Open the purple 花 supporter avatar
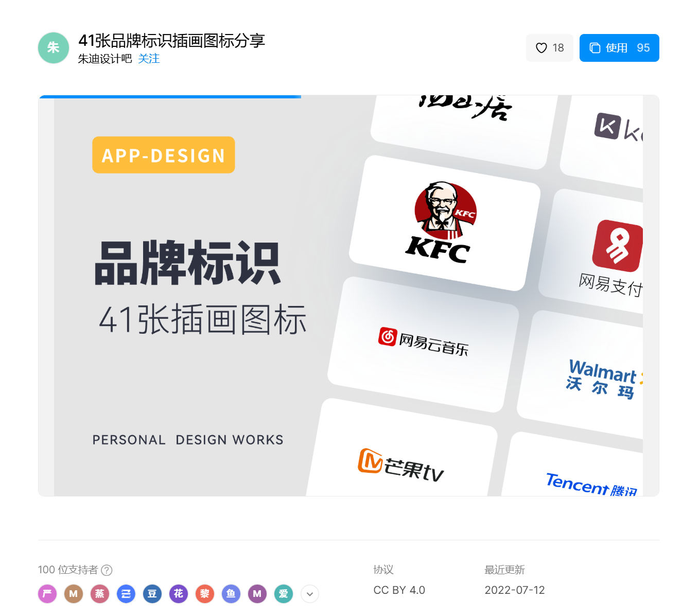Viewport: 682px width, 616px height. [x=179, y=594]
